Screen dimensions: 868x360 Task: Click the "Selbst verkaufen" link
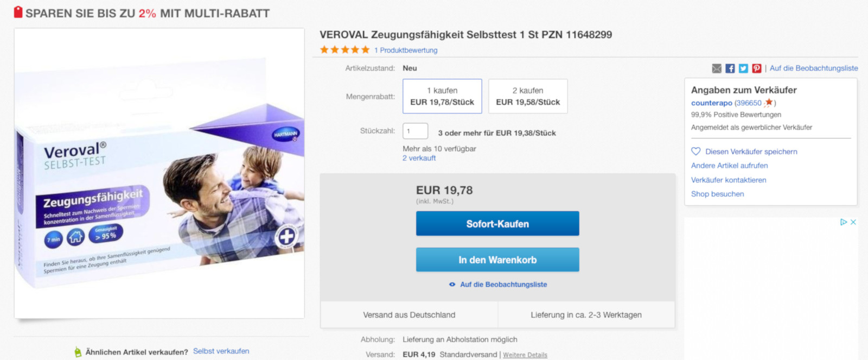[221, 351]
